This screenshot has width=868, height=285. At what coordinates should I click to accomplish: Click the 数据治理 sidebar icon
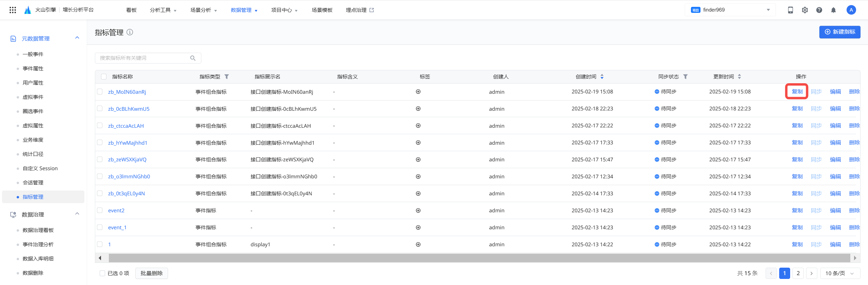[x=13, y=215]
